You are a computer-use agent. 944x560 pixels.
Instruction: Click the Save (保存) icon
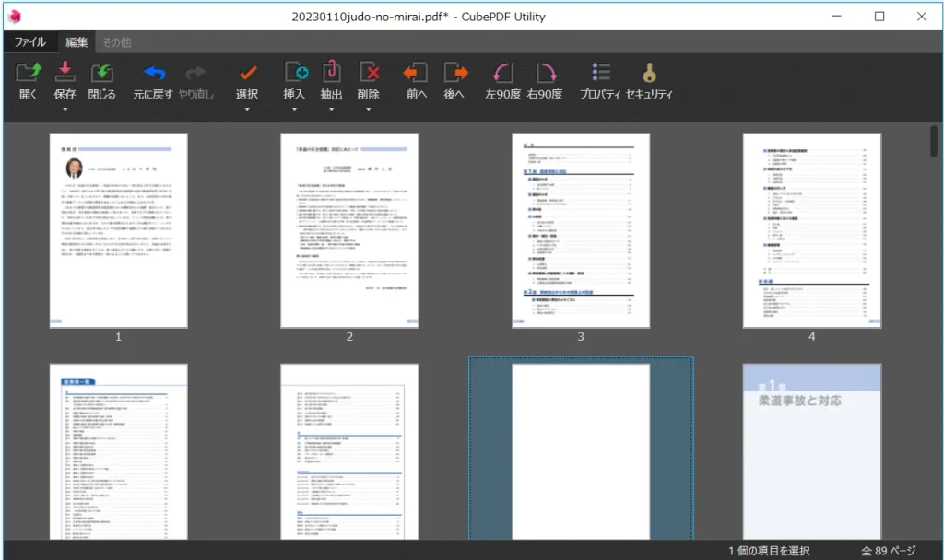pos(65,74)
